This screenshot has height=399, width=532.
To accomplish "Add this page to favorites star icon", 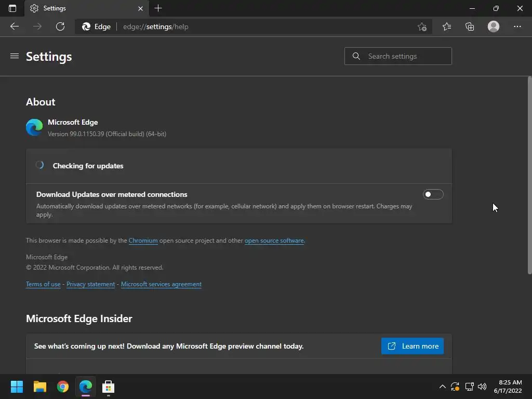I will (x=422, y=26).
